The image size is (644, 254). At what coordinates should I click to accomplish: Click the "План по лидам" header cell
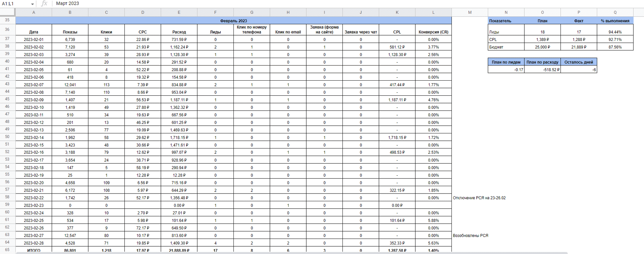pos(506,62)
